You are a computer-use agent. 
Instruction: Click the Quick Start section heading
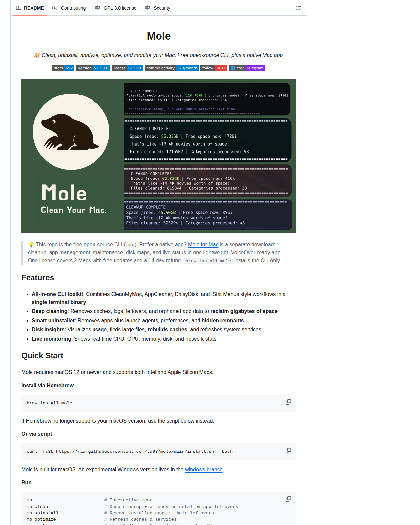coord(42,356)
